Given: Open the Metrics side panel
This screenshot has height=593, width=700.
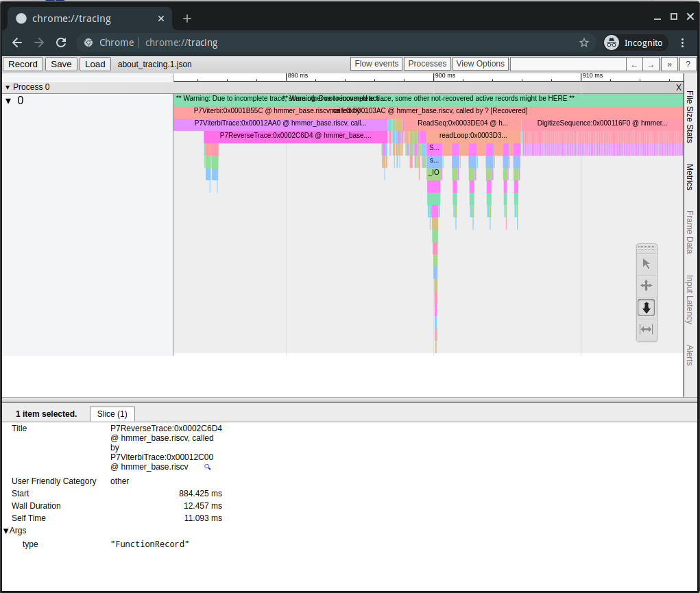Looking at the screenshot, I should pyautogui.click(x=690, y=177).
